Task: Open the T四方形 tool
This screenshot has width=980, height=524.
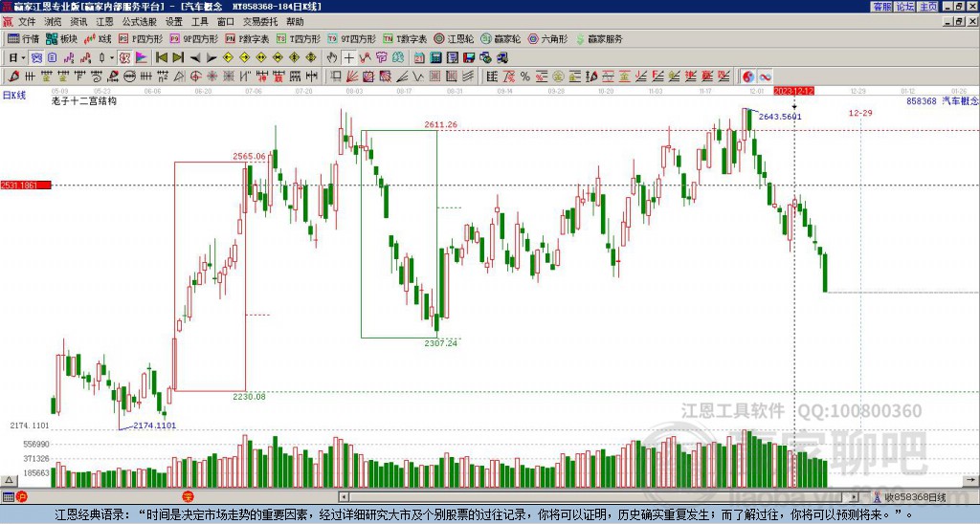Action: pos(299,38)
